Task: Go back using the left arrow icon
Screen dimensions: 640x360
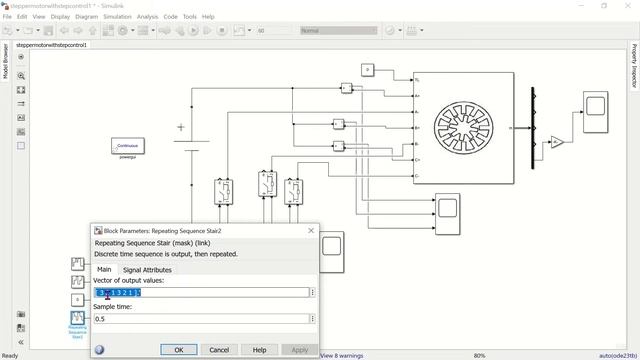Action: click(x=64, y=31)
